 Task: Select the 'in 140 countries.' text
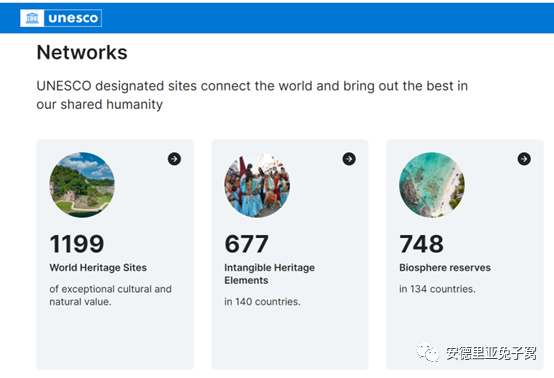[x=262, y=302]
